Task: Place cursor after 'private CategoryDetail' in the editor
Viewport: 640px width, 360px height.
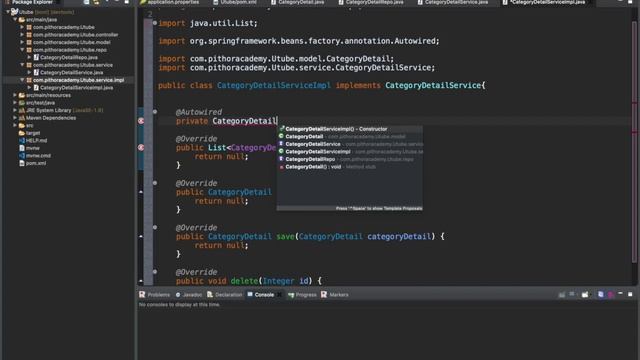Action: point(278,121)
